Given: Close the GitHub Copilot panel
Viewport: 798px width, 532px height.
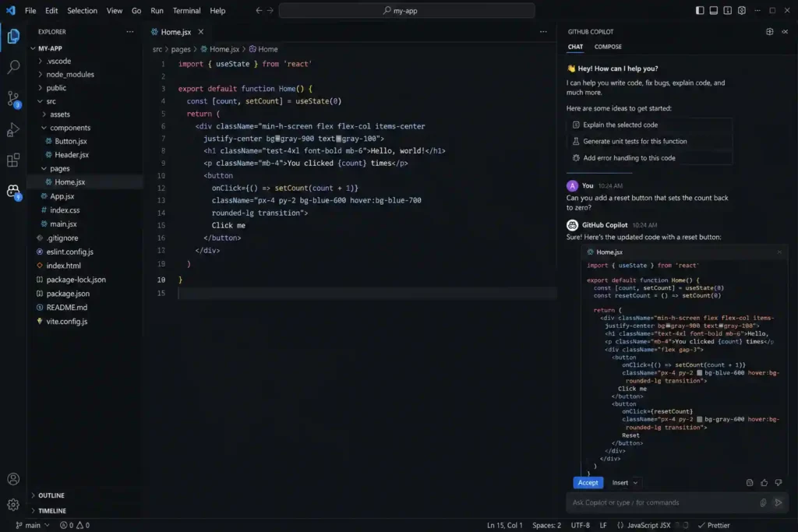Looking at the screenshot, I should 785,31.
